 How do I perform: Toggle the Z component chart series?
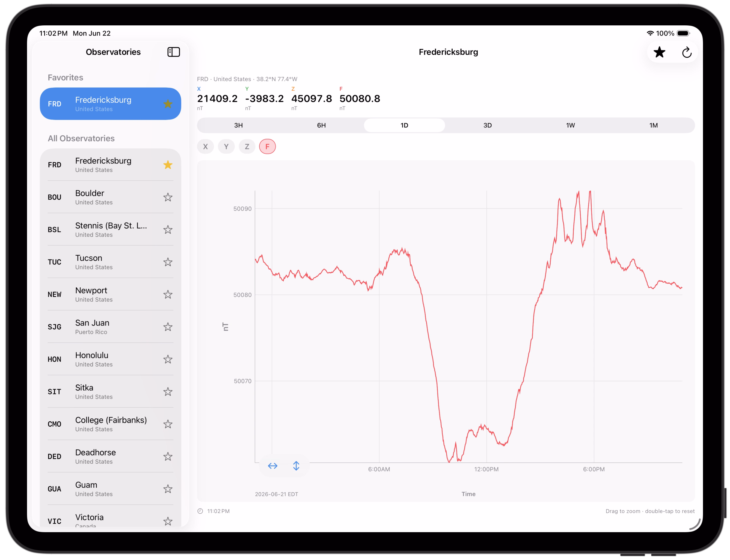(x=247, y=147)
